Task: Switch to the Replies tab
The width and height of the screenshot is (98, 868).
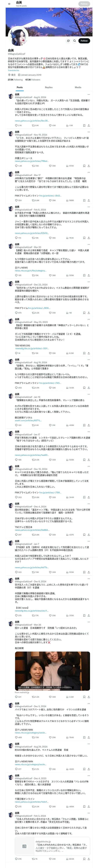Action: click(x=49, y=87)
